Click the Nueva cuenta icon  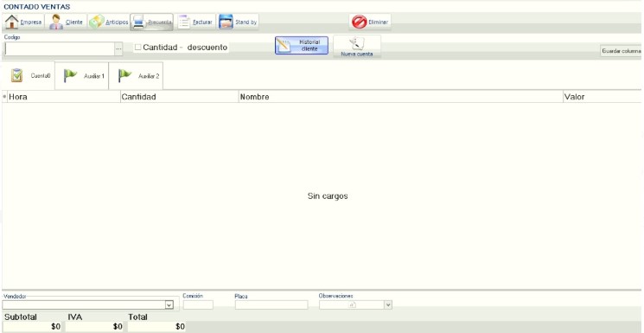pos(356,43)
